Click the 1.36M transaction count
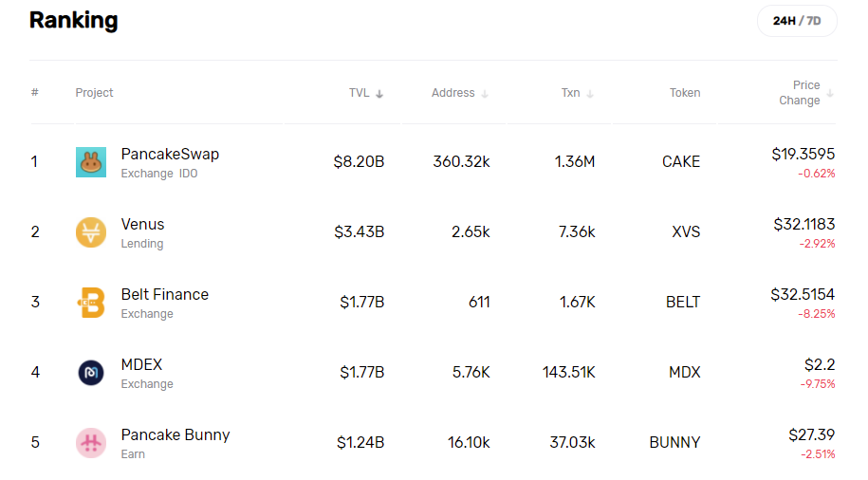 [x=575, y=161]
